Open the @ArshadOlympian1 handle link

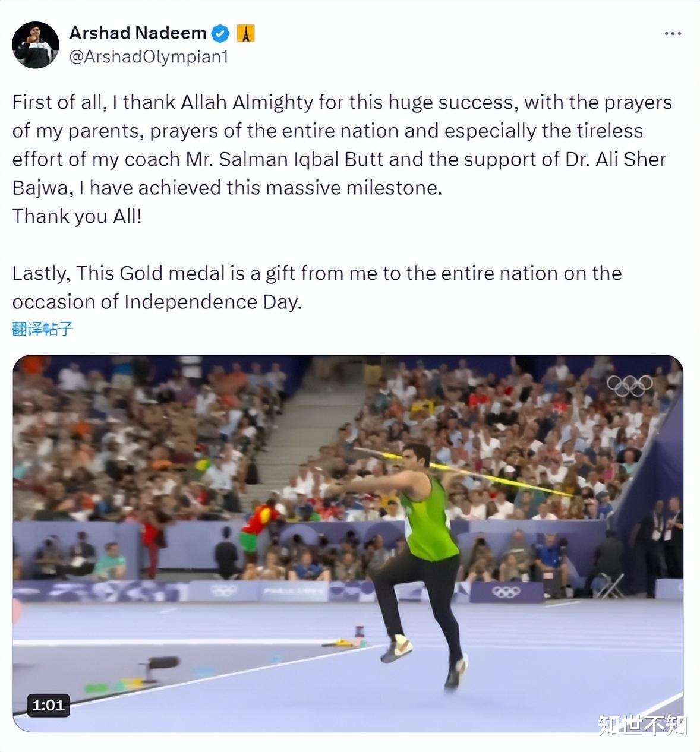coord(149,57)
